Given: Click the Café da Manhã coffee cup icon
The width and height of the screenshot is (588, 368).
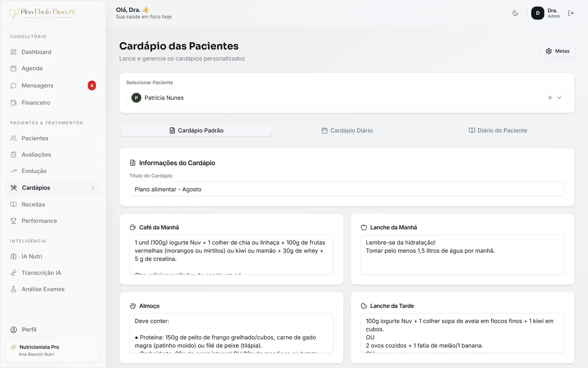Looking at the screenshot, I should pos(133,227).
